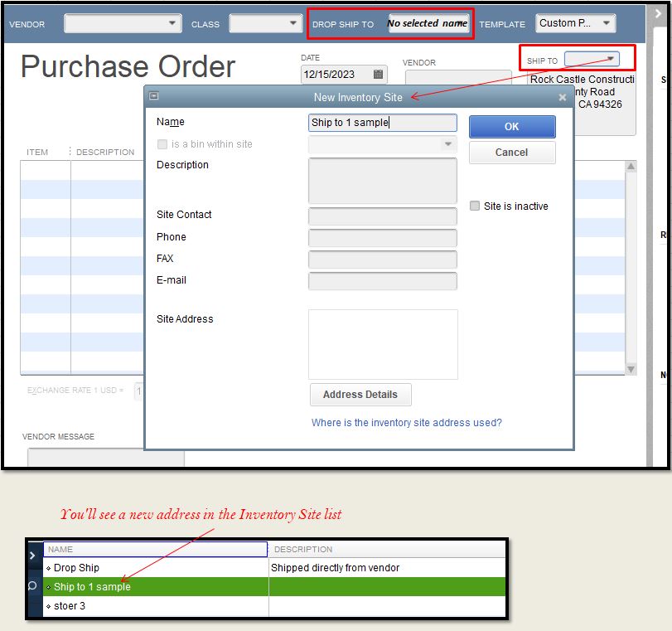Click the diamond icon next to stoer 3
This screenshot has height=631, width=672.
(x=48, y=606)
